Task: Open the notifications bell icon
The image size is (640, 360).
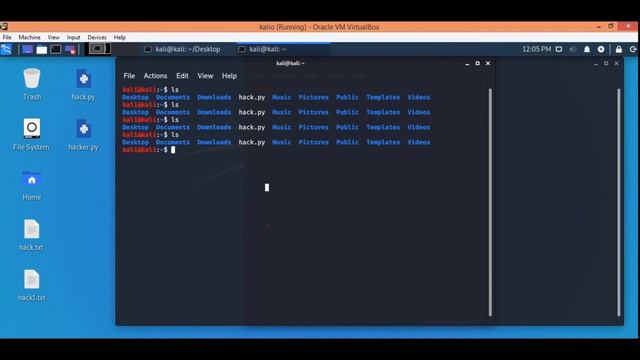Action: pos(587,49)
